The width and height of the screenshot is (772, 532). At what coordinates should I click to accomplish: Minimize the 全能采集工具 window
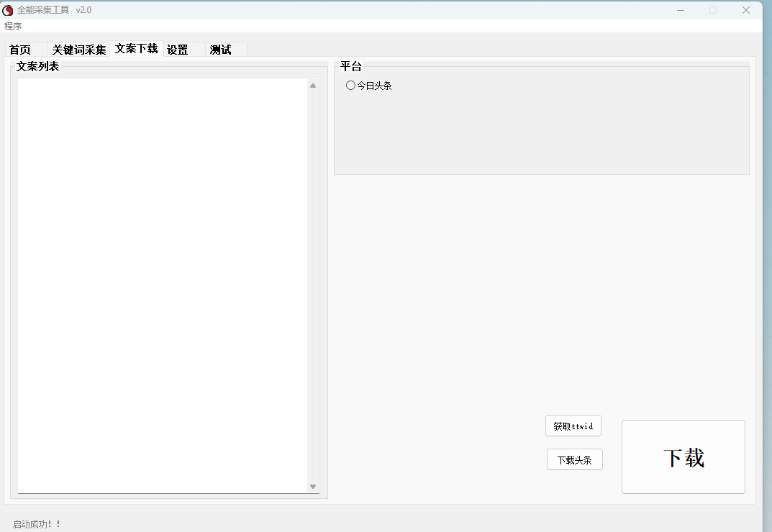(x=680, y=10)
